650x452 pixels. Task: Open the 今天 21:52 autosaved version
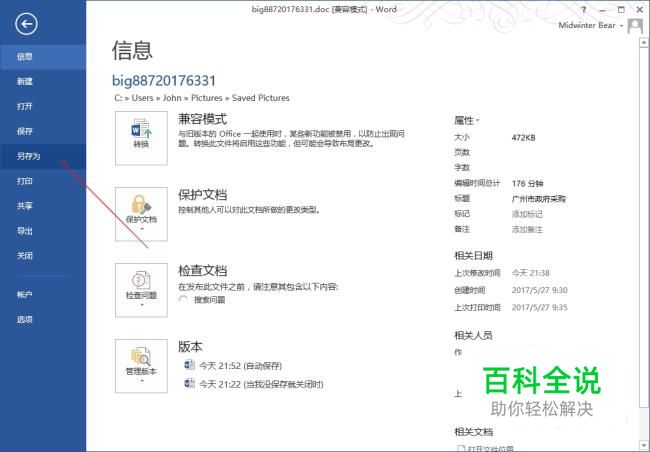pos(240,366)
